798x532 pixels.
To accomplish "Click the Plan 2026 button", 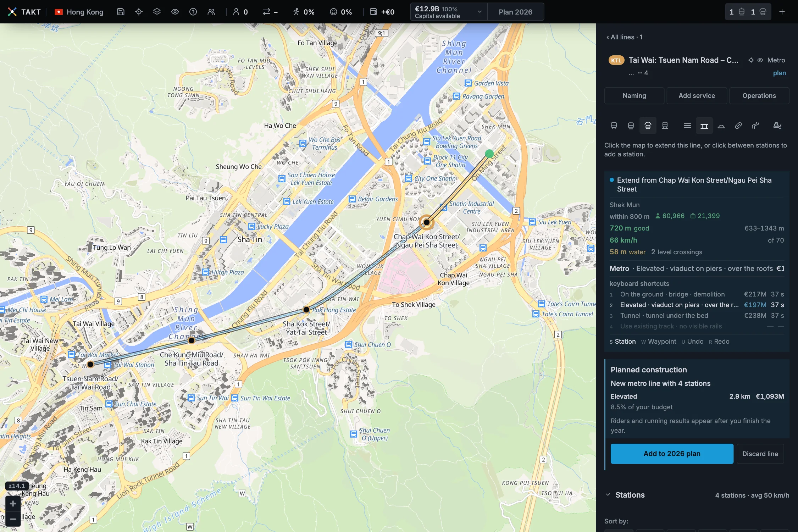I will click(x=515, y=12).
